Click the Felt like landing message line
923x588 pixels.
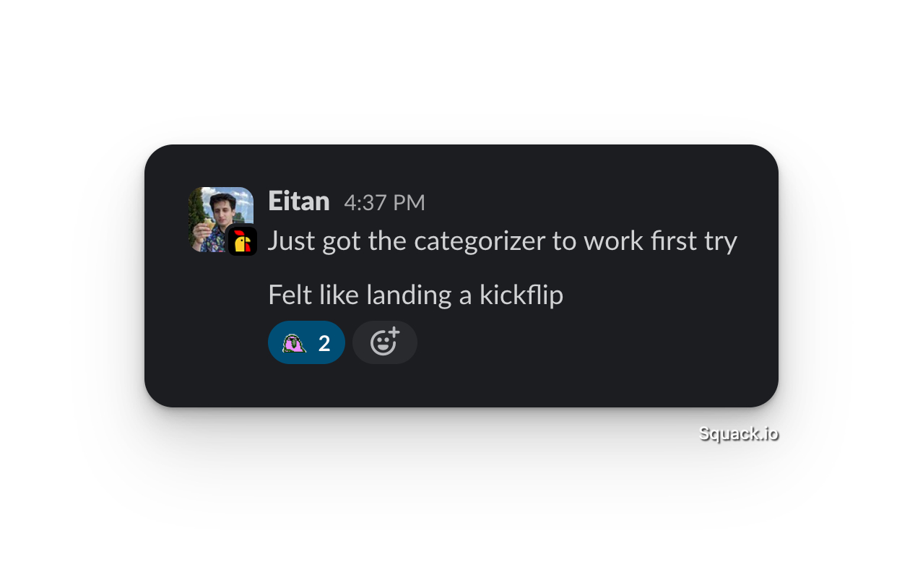click(415, 295)
